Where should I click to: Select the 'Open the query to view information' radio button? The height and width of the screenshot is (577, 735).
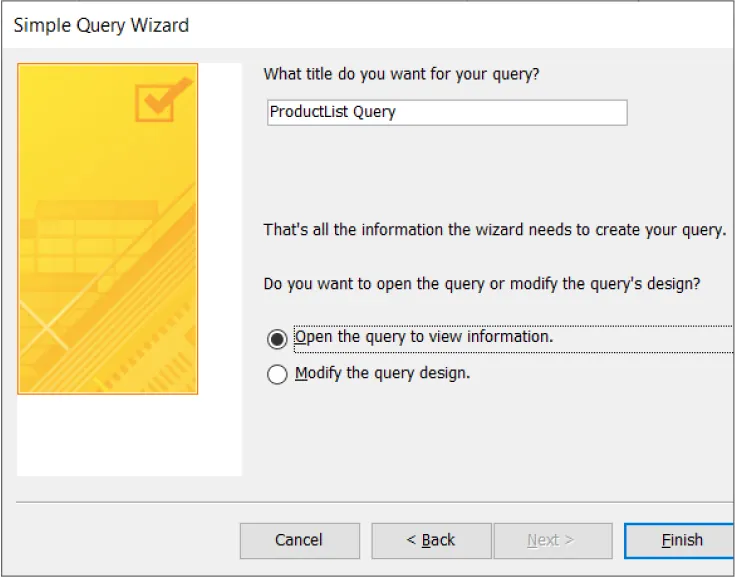click(277, 339)
